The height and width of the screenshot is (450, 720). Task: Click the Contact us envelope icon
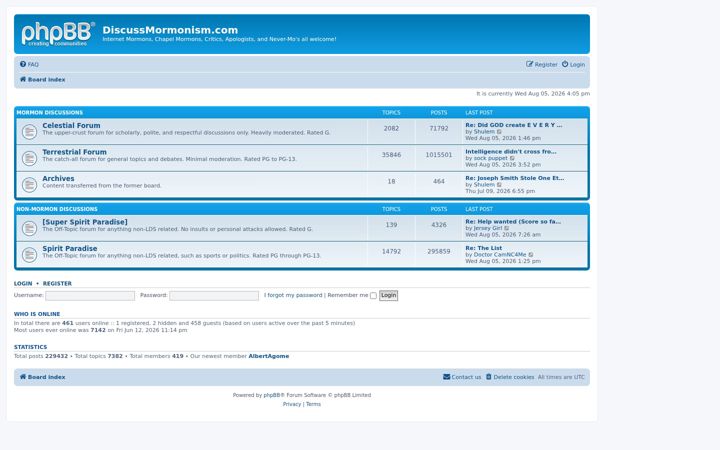click(x=446, y=377)
